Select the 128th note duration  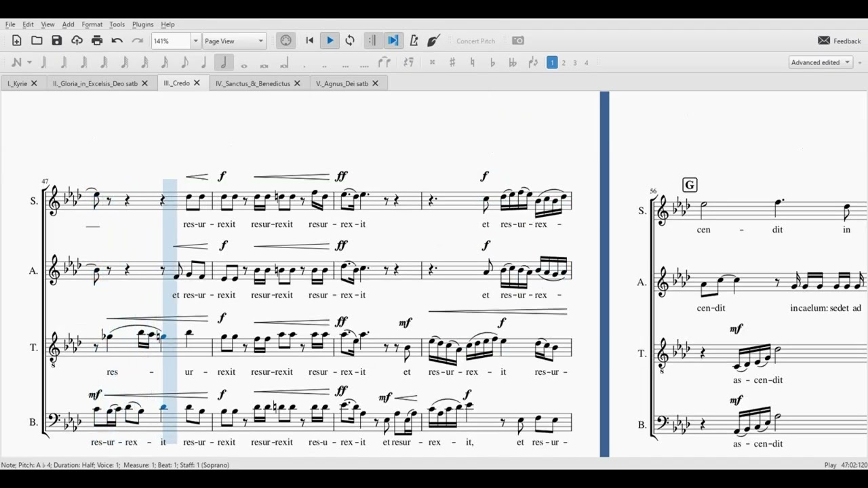104,62
